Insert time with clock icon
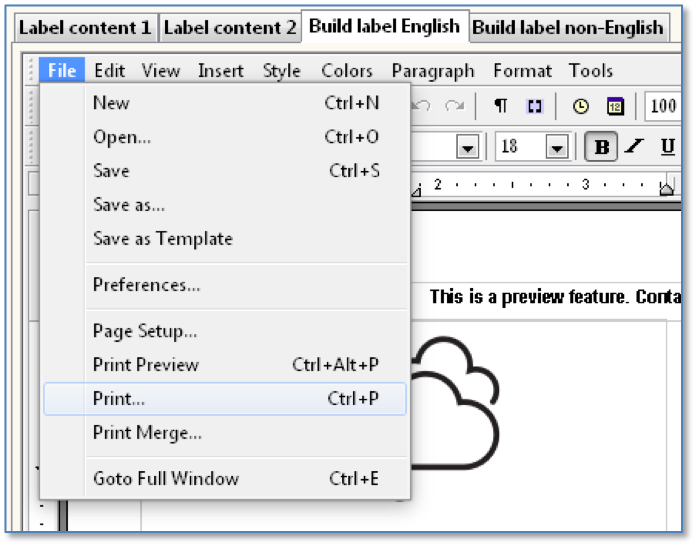Image resolution: width=695 pixels, height=545 pixels. [581, 106]
